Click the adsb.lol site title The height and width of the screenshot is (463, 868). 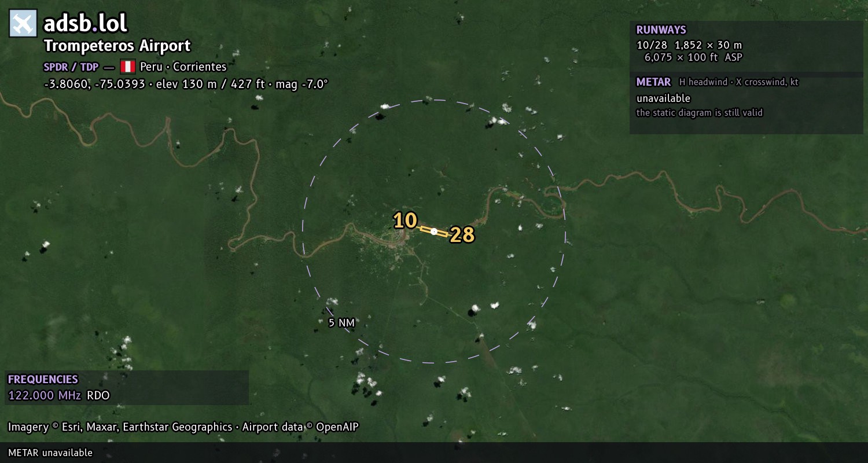(86, 24)
